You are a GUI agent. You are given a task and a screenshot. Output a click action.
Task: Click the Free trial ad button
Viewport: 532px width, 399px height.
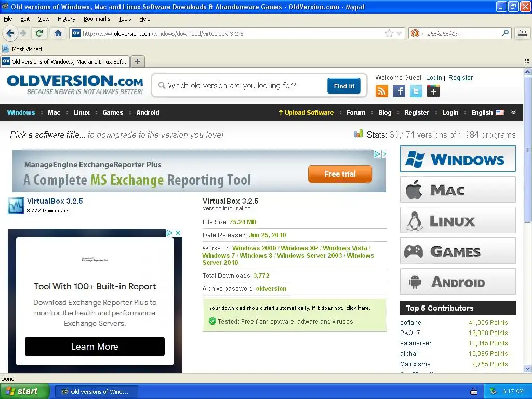(340, 174)
